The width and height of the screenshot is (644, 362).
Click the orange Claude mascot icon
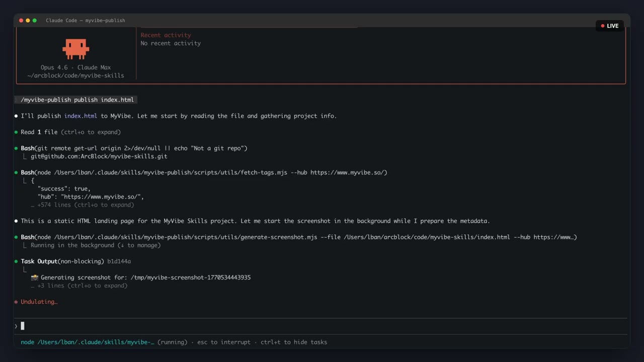[76, 49]
